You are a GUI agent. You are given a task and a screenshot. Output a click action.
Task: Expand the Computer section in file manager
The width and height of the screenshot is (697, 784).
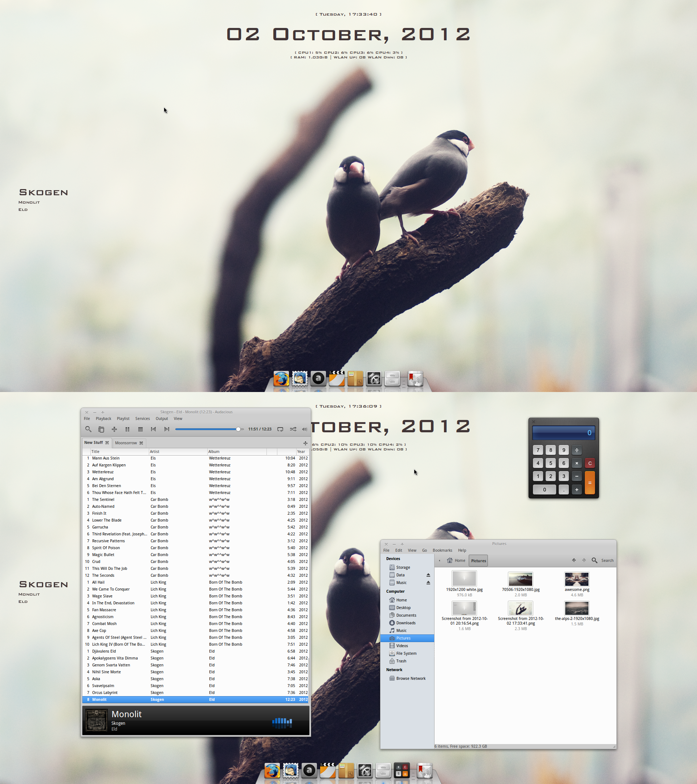[x=396, y=592]
